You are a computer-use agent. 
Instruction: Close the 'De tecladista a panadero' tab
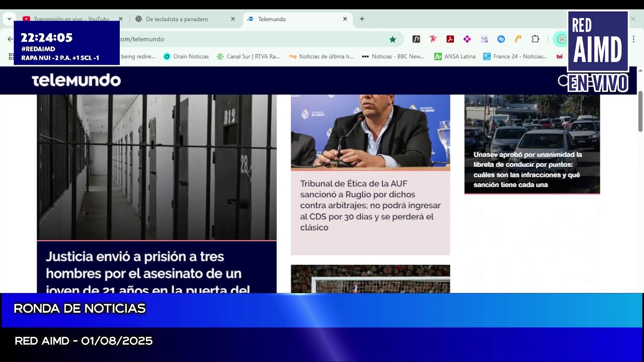232,19
